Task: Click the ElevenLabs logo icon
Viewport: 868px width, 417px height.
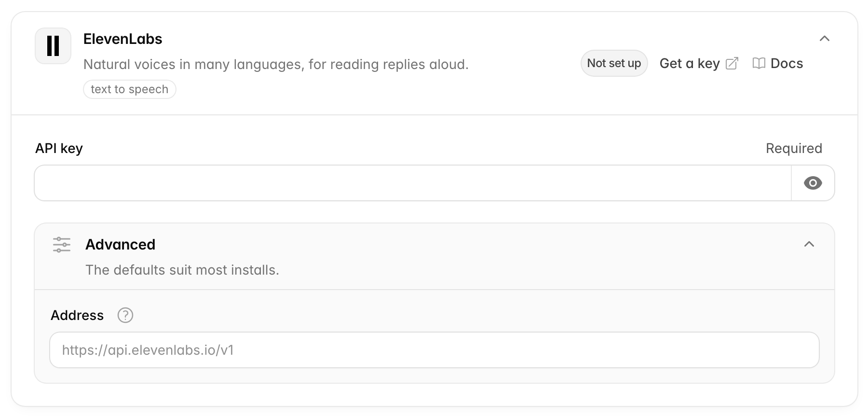Action: click(53, 46)
